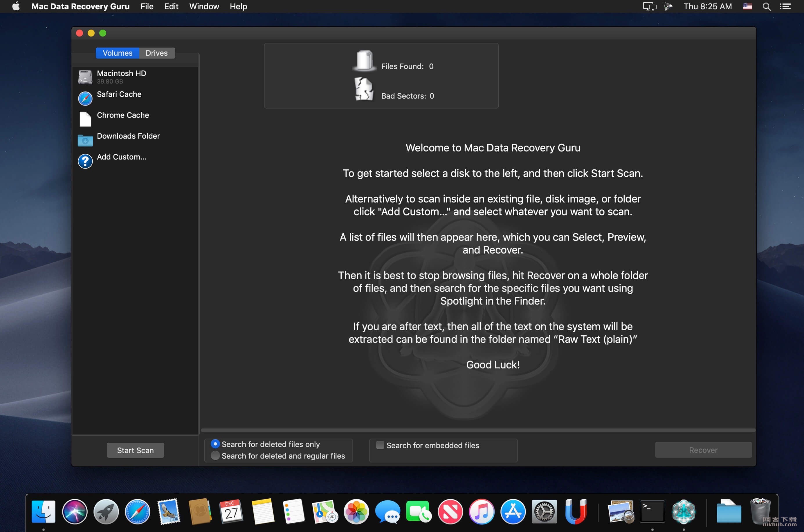Select the Safari Cache compass icon
This screenshot has width=804, height=532.
(x=85, y=98)
